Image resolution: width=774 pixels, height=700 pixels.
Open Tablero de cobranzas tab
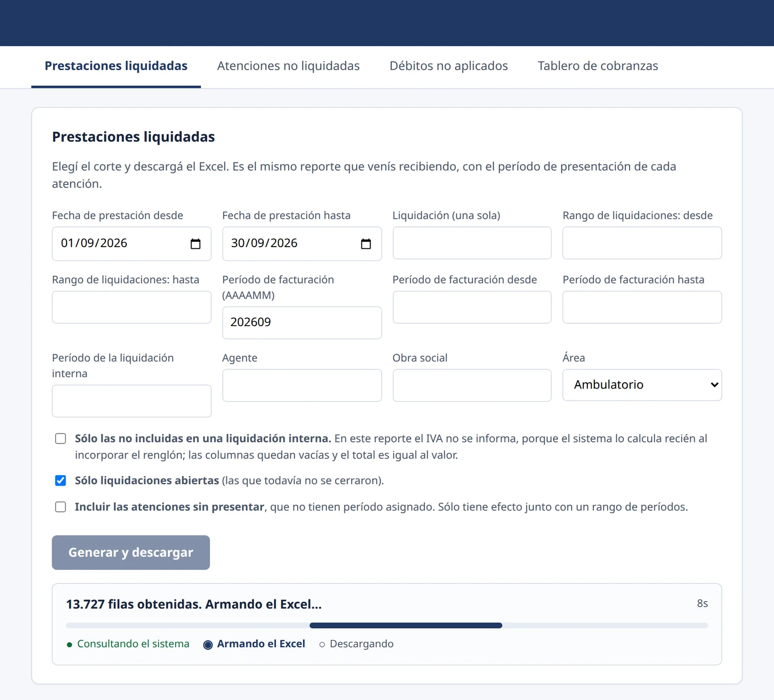click(598, 66)
